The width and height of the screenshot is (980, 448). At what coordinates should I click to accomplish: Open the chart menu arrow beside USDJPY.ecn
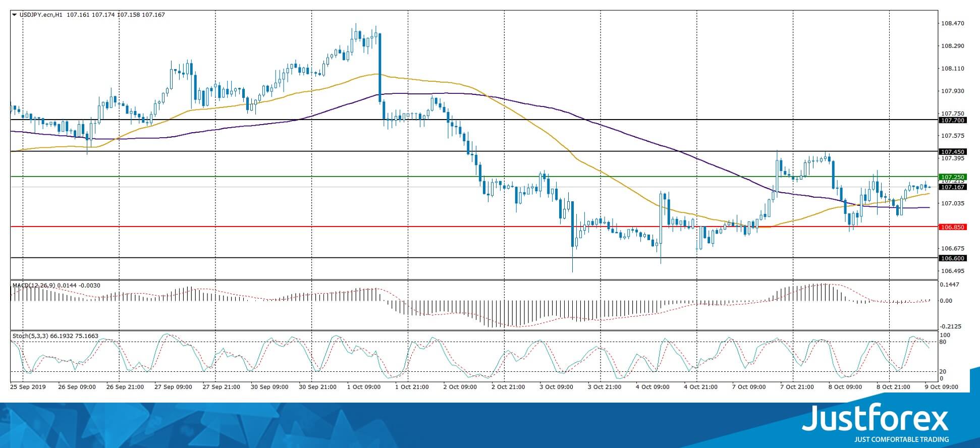pyautogui.click(x=14, y=15)
